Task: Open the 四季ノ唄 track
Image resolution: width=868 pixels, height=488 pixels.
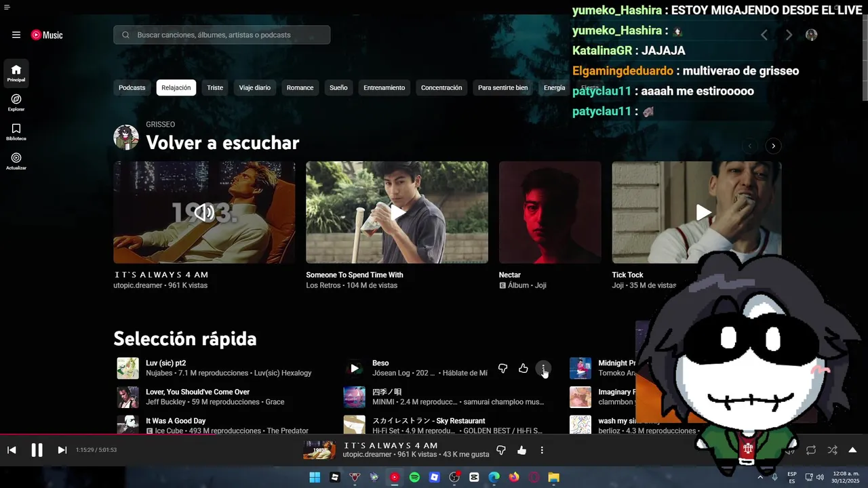Action: pos(387,392)
